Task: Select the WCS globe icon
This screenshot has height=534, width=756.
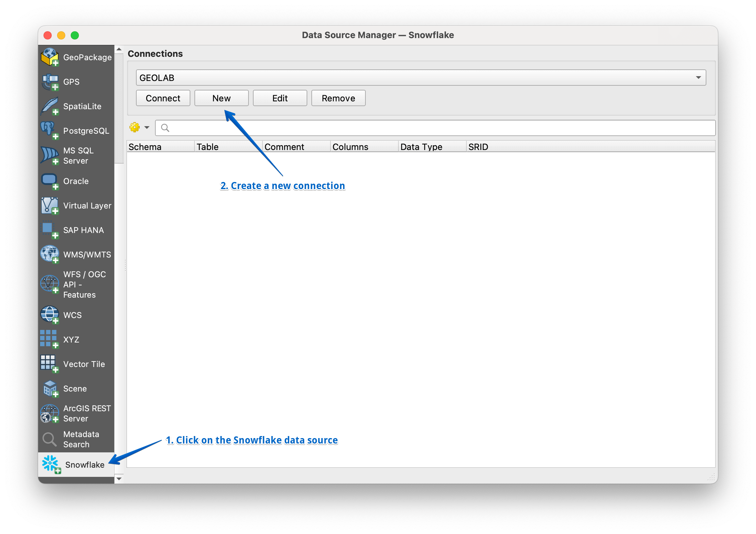Action: (50, 315)
